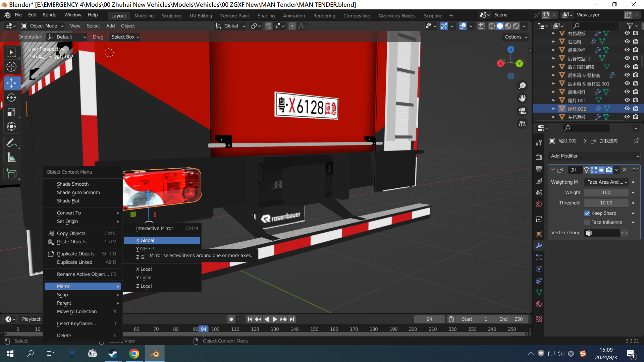Open the Object Mode dropdown

(43, 26)
